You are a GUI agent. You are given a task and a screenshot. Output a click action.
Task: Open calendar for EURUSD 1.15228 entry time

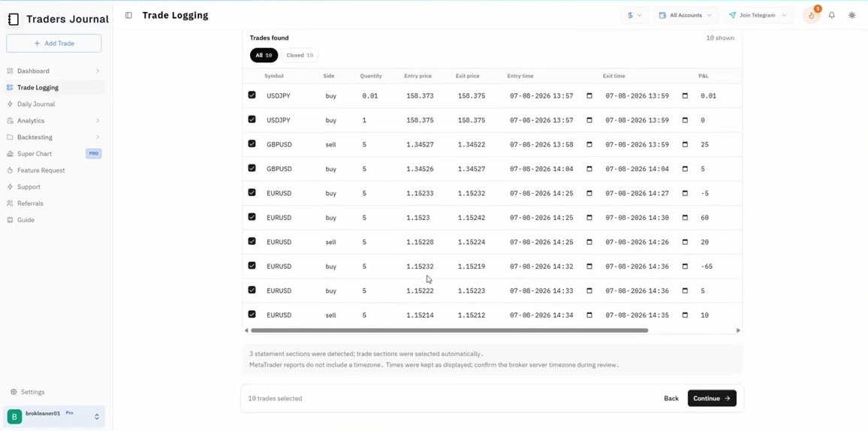[x=589, y=242]
